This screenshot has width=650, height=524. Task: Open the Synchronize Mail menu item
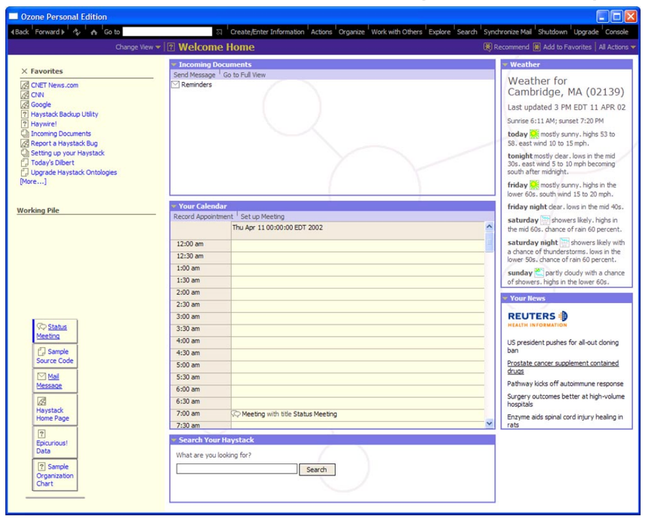507,32
